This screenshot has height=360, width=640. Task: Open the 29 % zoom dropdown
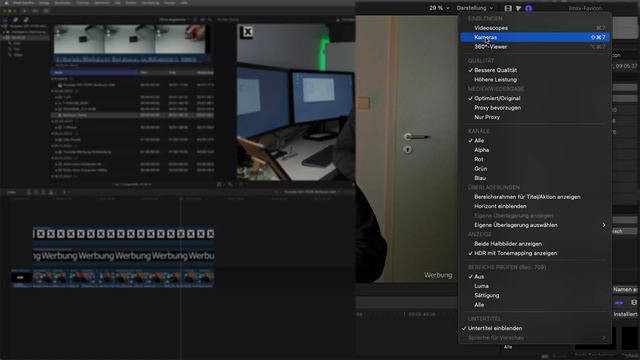(439, 8)
